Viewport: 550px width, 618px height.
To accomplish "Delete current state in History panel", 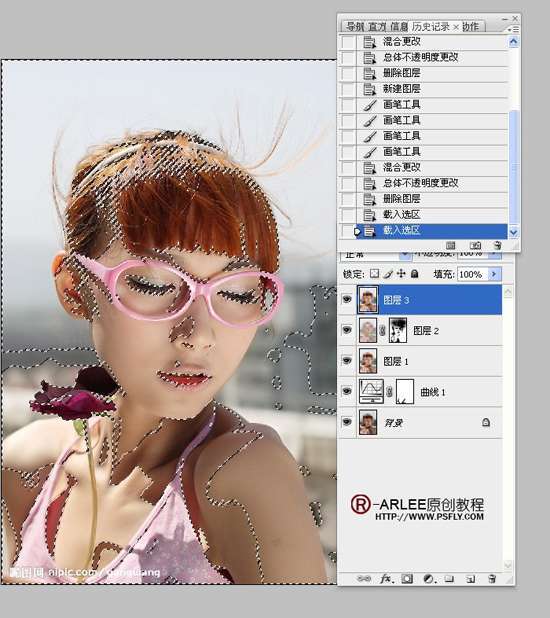I will (498, 246).
